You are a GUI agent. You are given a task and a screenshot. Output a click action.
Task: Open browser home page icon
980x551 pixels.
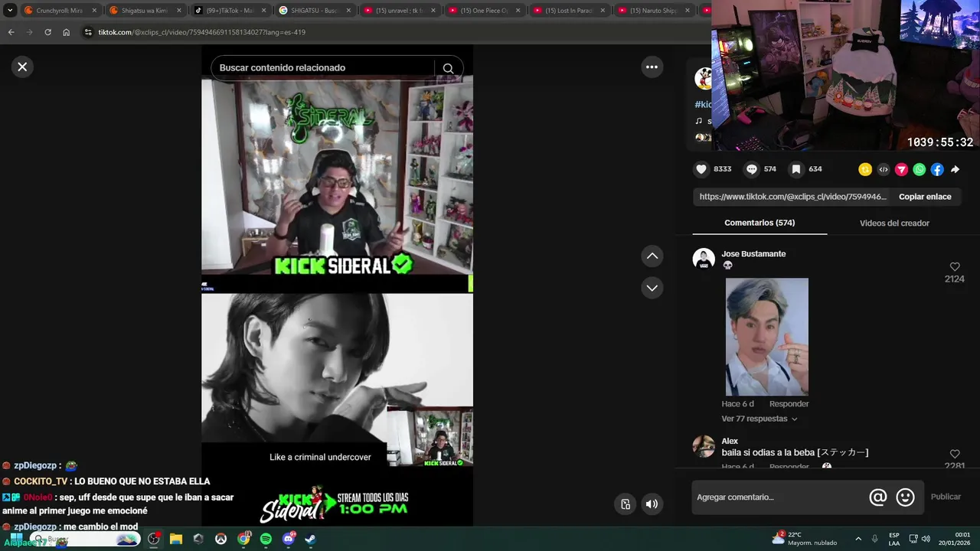pyautogui.click(x=66, y=32)
